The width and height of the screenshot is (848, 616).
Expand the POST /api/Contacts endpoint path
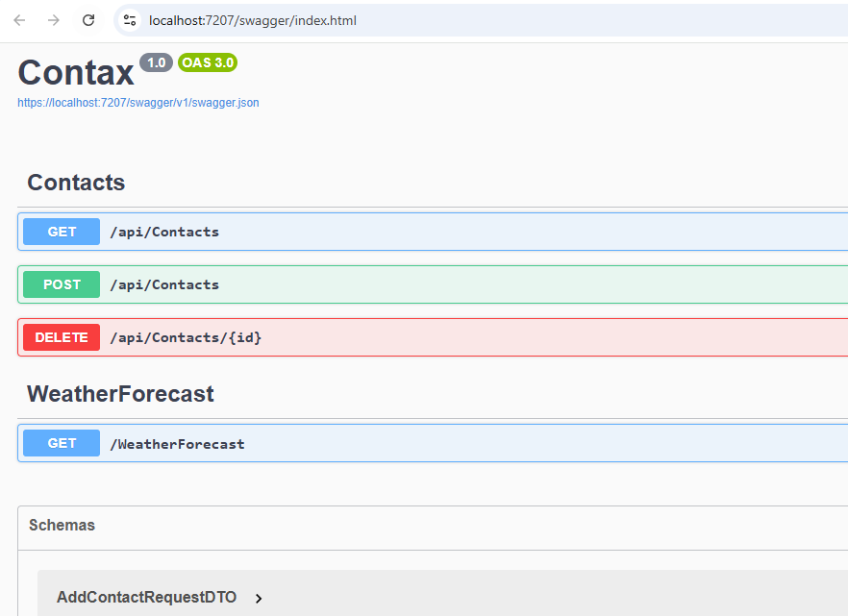164,284
